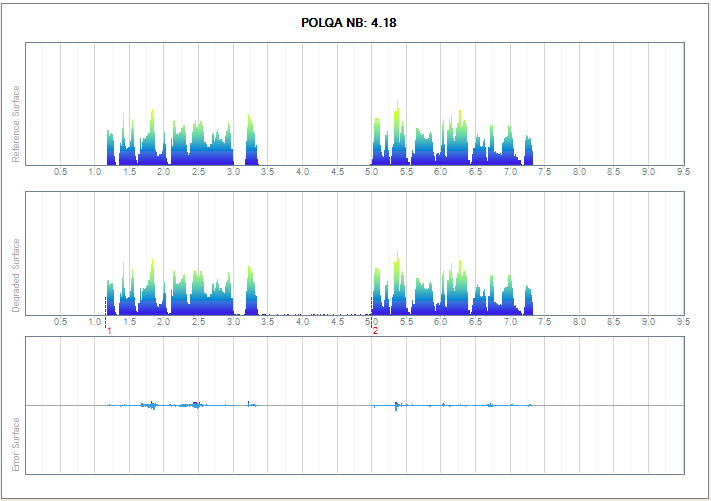
Task: Click the 0.5 tick on Reference Surface axis
Action: click(x=61, y=172)
